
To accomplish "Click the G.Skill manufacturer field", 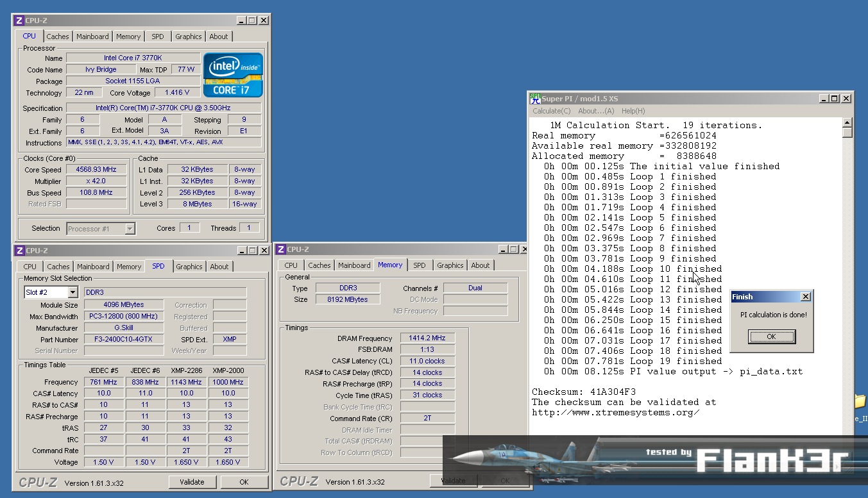I will (x=123, y=328).
